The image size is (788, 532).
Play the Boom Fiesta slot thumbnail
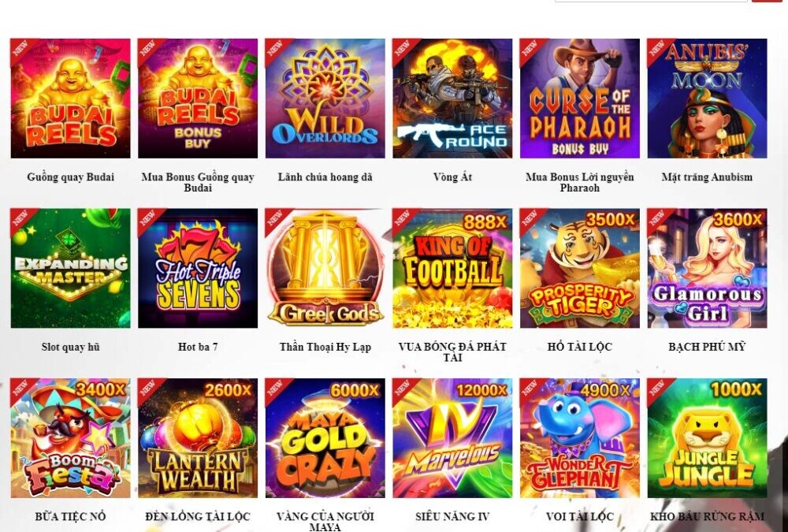[x=71, y=439]
